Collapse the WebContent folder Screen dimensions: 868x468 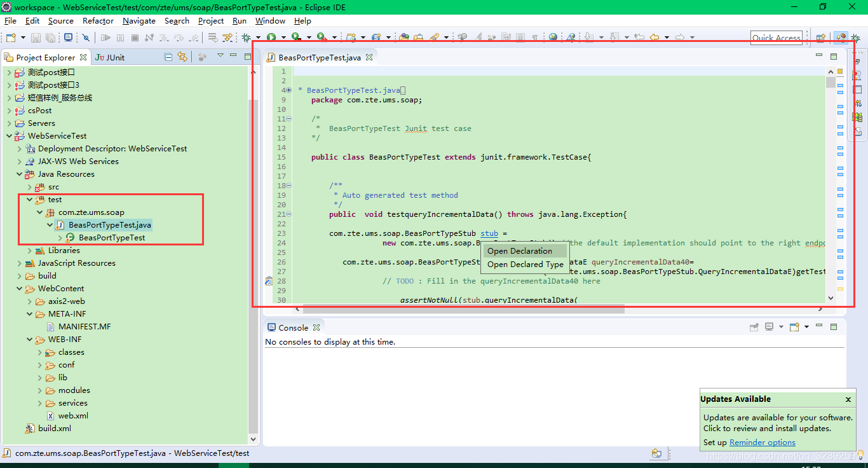pyautogui.click(x=19, y=289)
